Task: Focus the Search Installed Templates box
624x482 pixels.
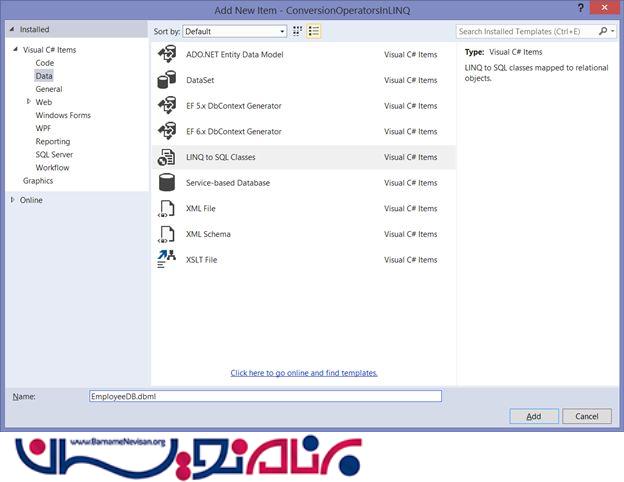Action: (529, 31)
